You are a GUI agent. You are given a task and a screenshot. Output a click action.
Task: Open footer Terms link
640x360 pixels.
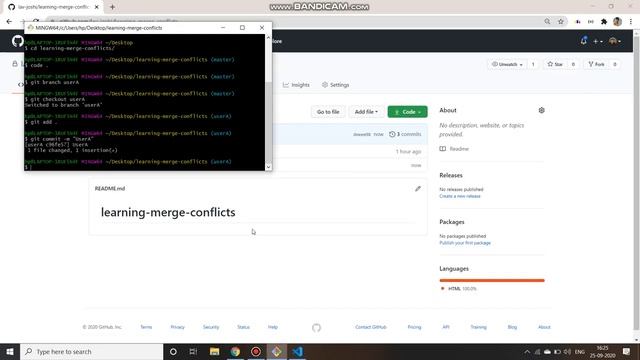coord(146,327)
